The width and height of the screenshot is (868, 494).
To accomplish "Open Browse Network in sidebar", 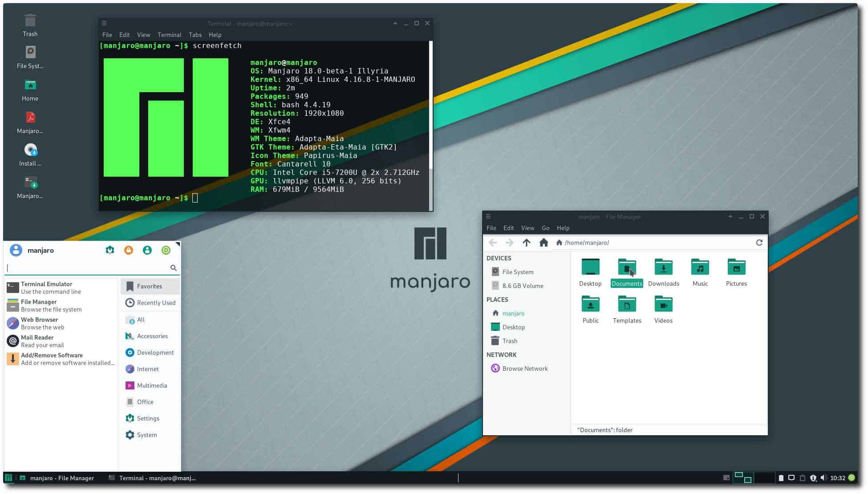I will coord(527,368).
